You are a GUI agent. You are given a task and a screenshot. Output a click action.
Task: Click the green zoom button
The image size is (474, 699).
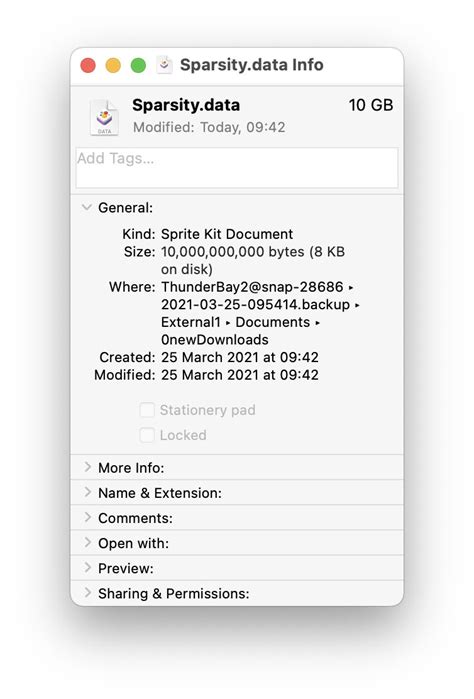(138, 66)
